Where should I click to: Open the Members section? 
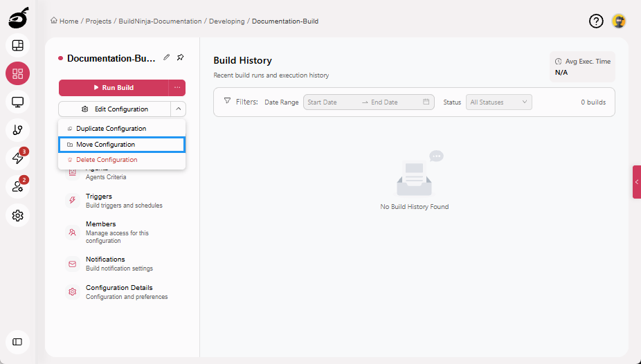pos(122,232)
